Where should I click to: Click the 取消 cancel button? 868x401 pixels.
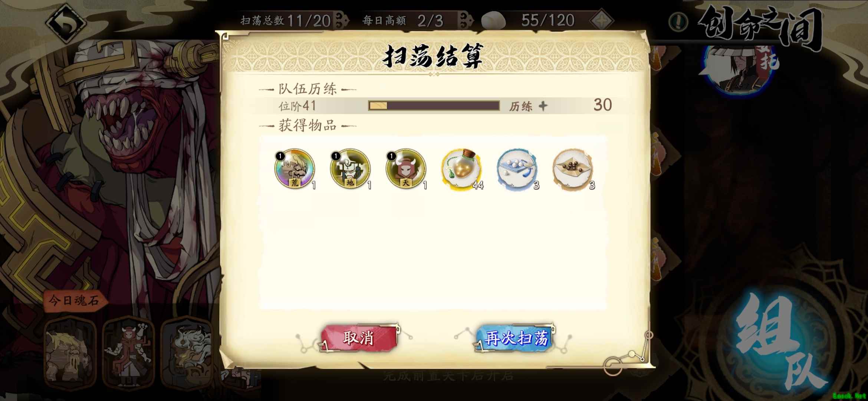[x=359, y=338]
